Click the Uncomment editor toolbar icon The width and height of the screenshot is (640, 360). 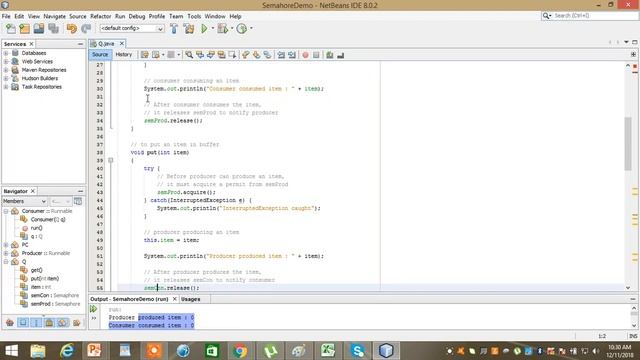click(340, 55)
